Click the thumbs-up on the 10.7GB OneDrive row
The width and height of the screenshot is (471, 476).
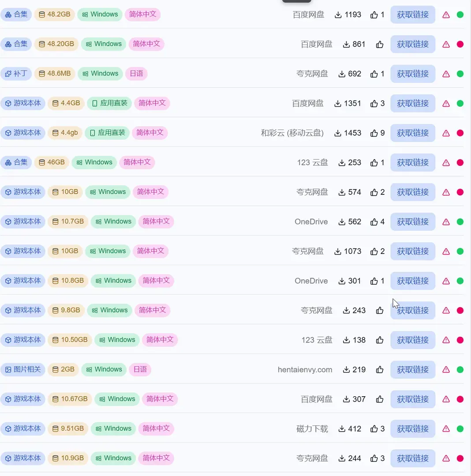pyautogui.click(x=374, y=222)
